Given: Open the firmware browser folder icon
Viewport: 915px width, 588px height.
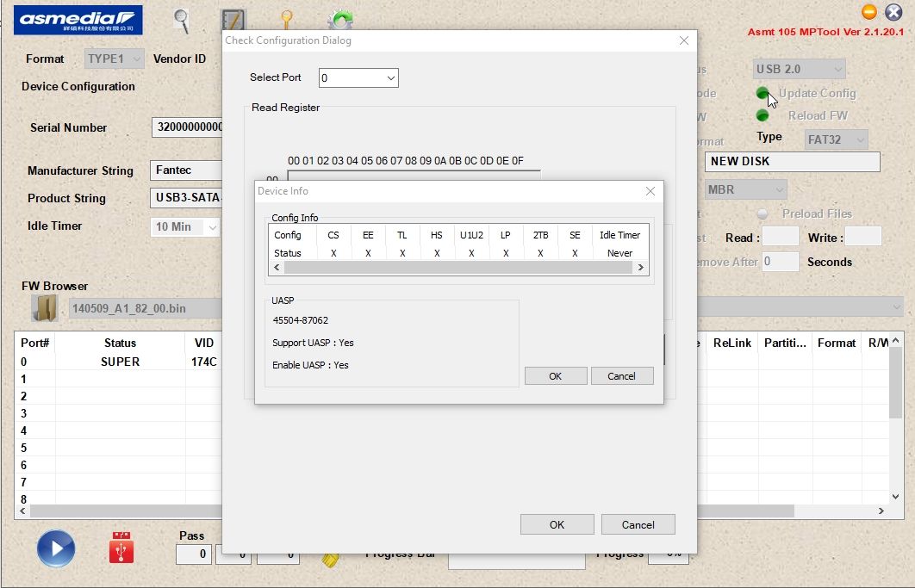Looking at the screenshot, I should [x=44, y=307].
